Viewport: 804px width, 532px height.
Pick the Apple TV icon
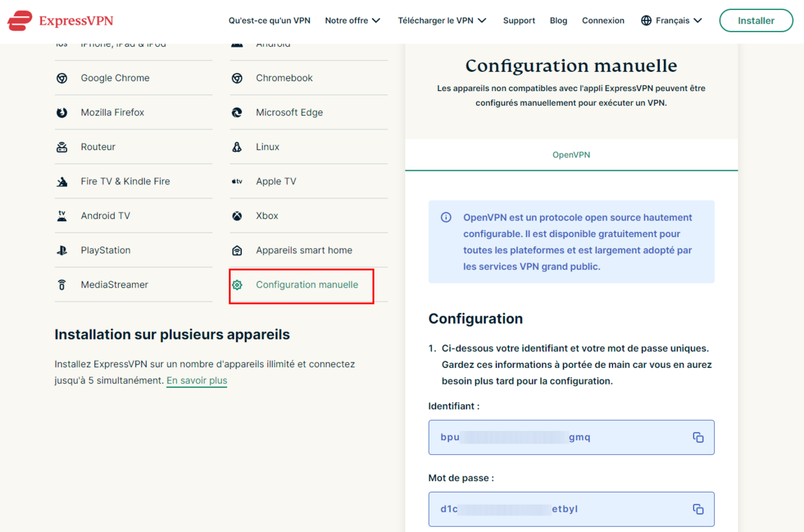click(237, 182)
